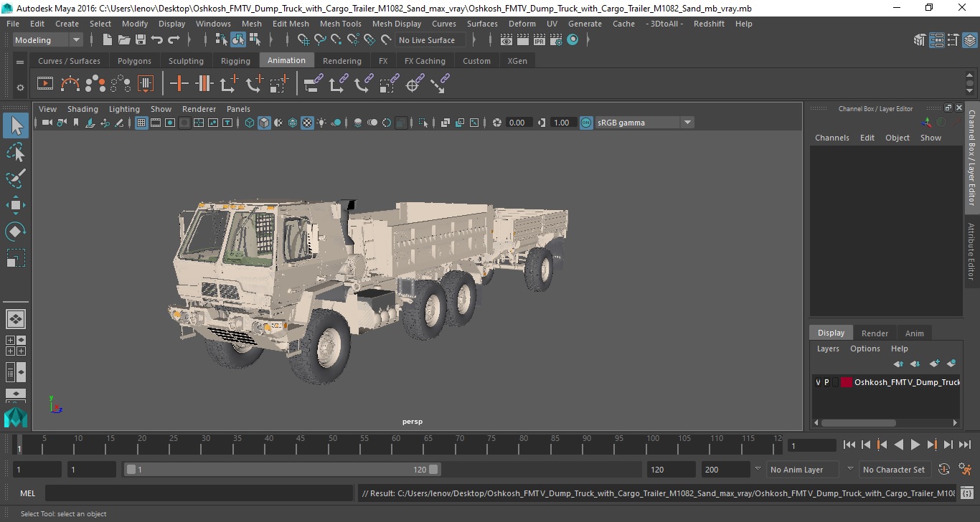Choose the Paint Selection tool

16,179
